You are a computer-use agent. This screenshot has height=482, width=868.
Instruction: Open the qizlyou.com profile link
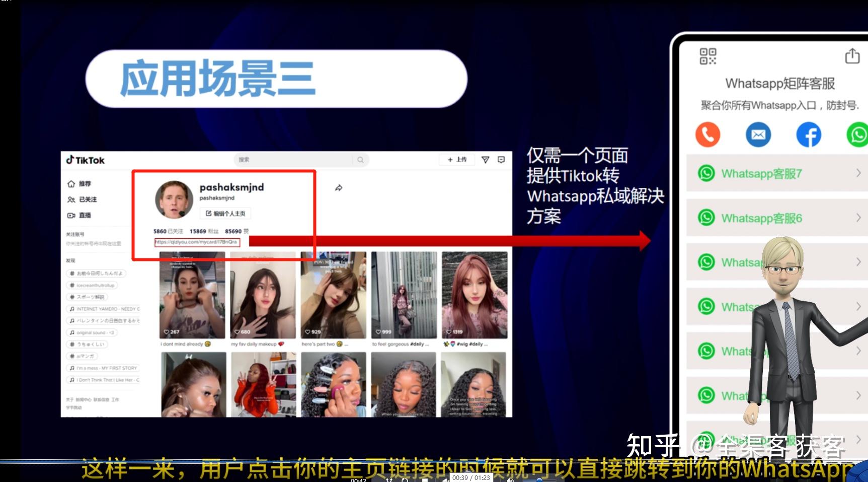click(197, 242)
